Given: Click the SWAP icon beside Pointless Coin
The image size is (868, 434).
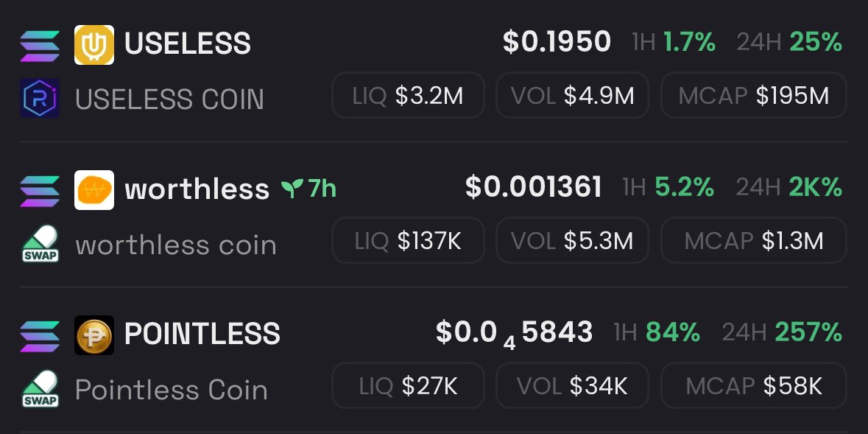Looking at the screenshot, I should 40,389.
